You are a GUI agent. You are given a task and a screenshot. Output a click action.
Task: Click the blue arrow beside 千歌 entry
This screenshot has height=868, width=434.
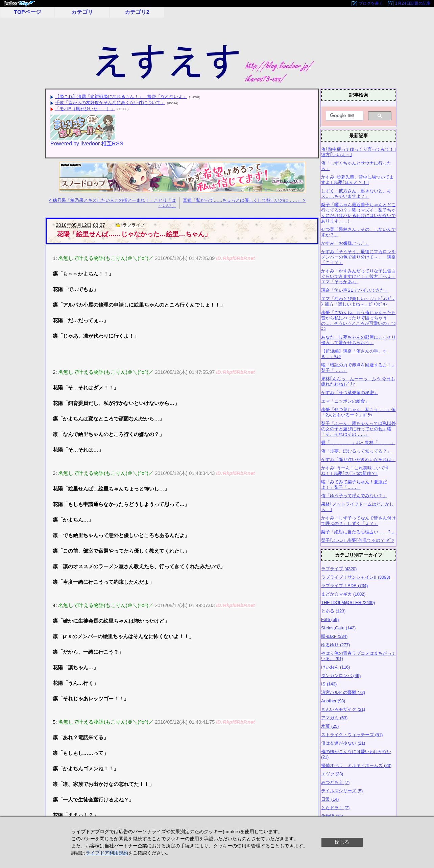pyautogui.click(x=52, y=103)
